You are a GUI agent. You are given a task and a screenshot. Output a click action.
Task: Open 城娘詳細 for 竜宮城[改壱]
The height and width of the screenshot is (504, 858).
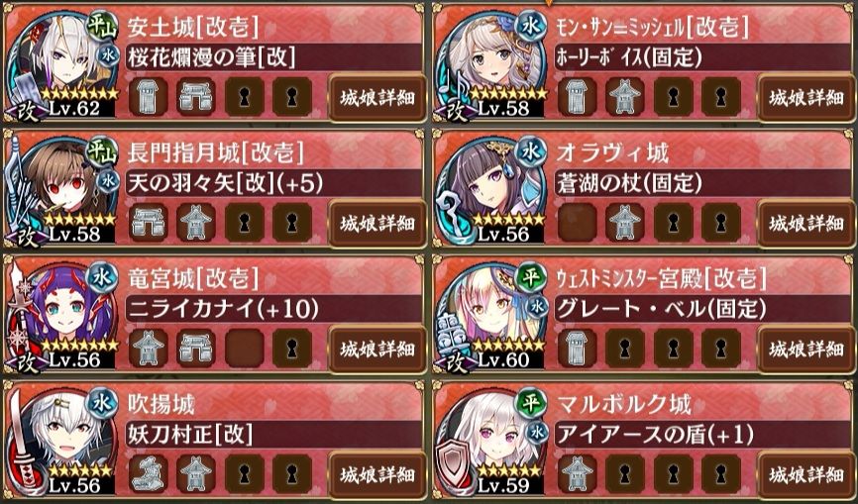(377, 349)
